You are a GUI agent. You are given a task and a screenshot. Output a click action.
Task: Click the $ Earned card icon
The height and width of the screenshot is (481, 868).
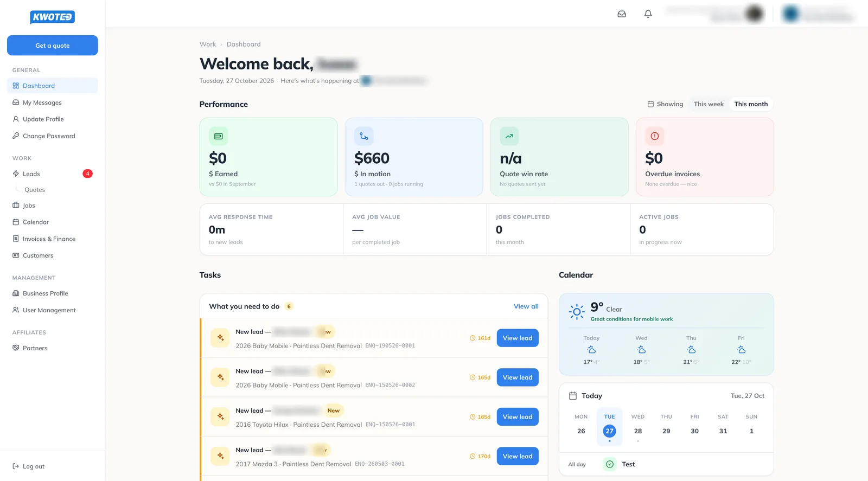(x=218, y=136)
